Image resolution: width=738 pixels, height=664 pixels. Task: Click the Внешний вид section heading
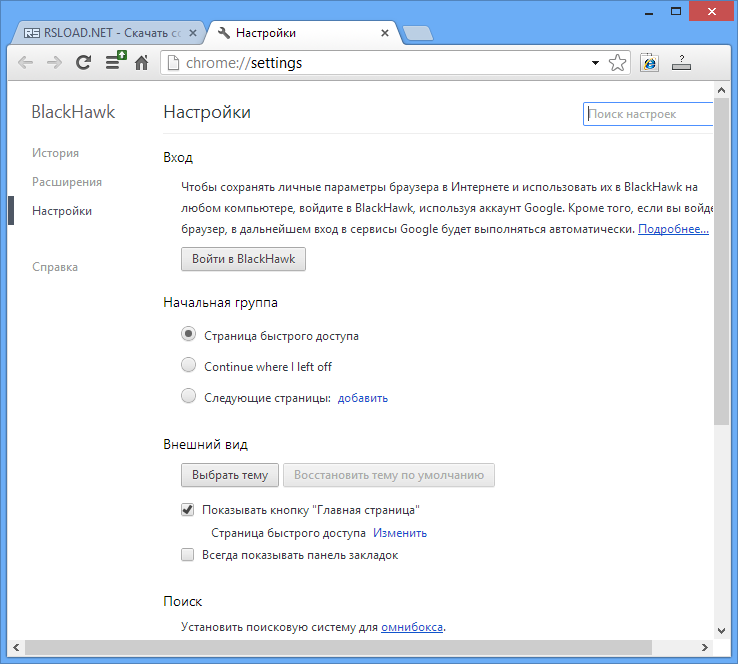(205, 444)
